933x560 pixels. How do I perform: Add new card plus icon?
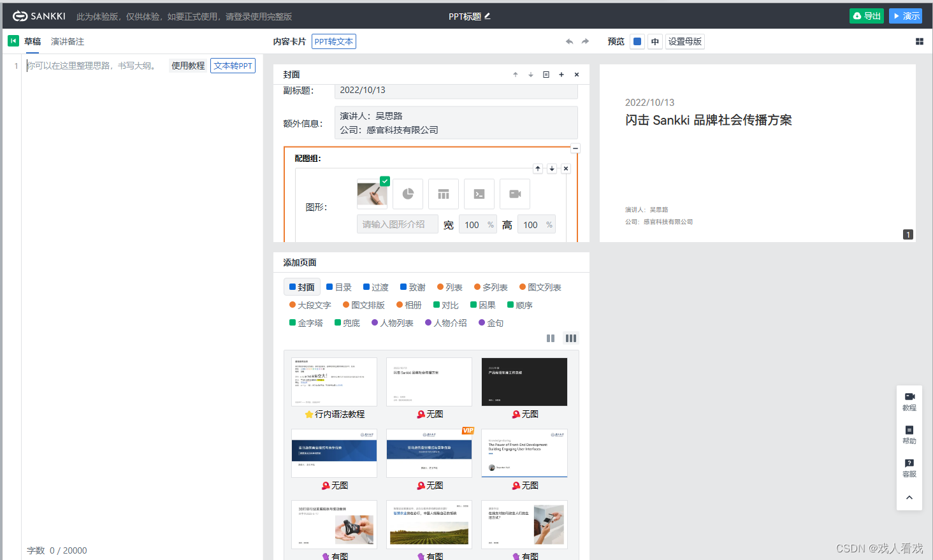561,75
